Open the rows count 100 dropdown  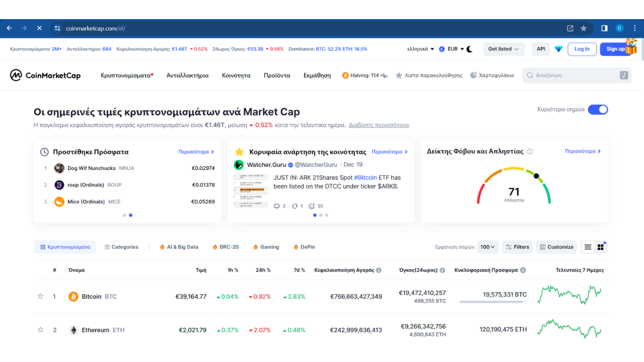coord(488,247)
